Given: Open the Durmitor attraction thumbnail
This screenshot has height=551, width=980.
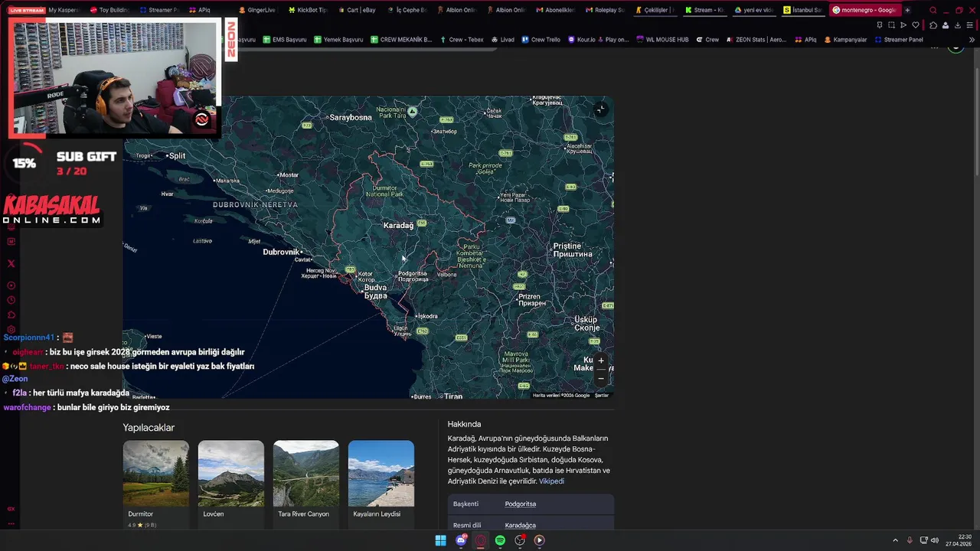Looking at the screenshot, I should tap(156, 473).
